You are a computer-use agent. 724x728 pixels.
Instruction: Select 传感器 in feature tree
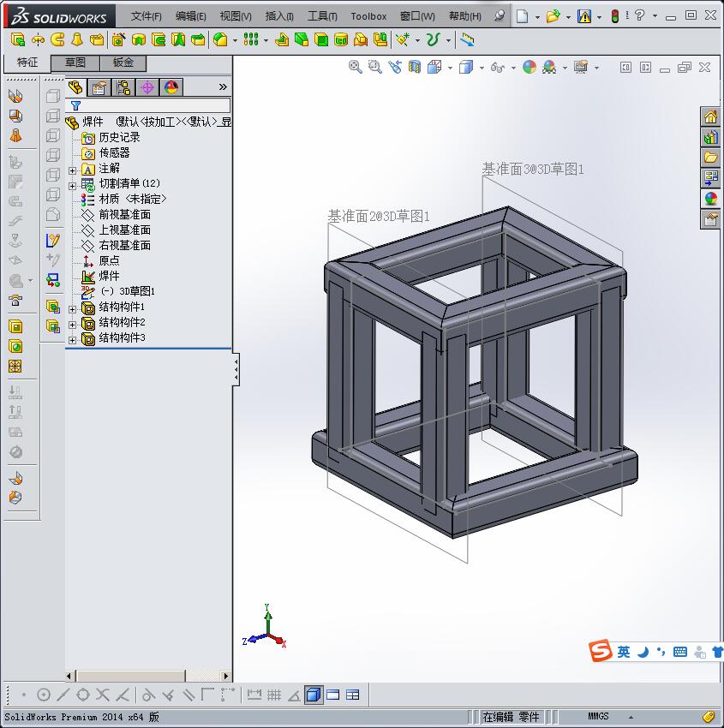coord(114,152)
